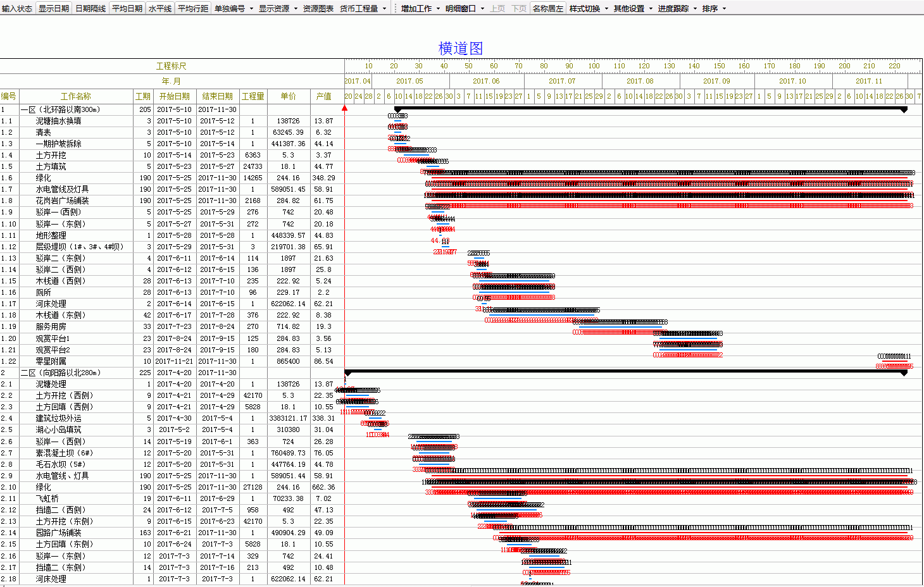Click the 资源图表 button
This screenshot has width=924, height=587.
tap(318, 8)
